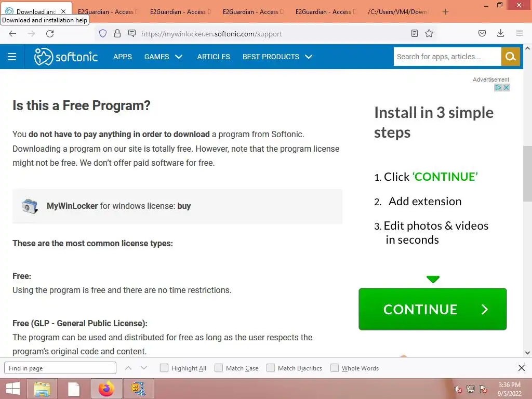532x399 pixels.
Task: Jump to next find result
Action: [144, 368]
